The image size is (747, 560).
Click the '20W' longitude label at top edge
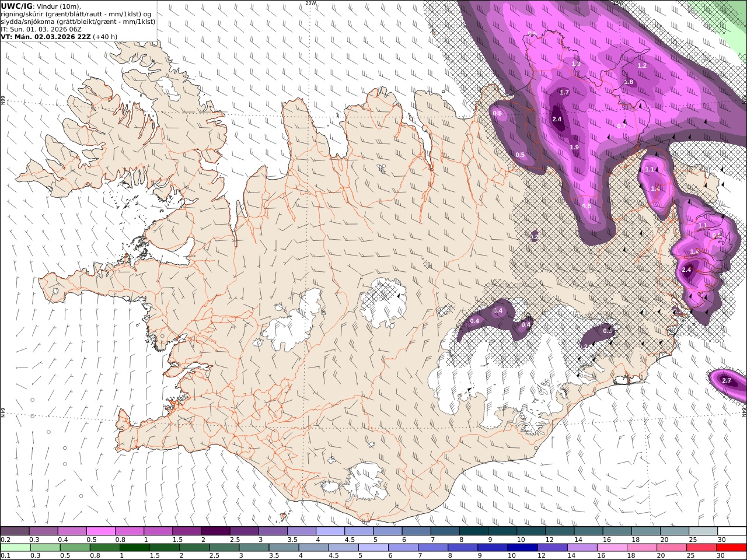310,2
